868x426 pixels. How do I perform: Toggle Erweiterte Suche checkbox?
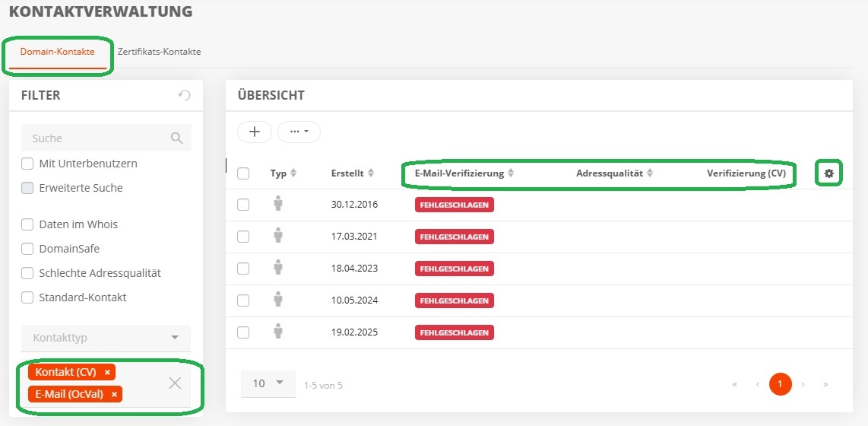pos(27,188)
